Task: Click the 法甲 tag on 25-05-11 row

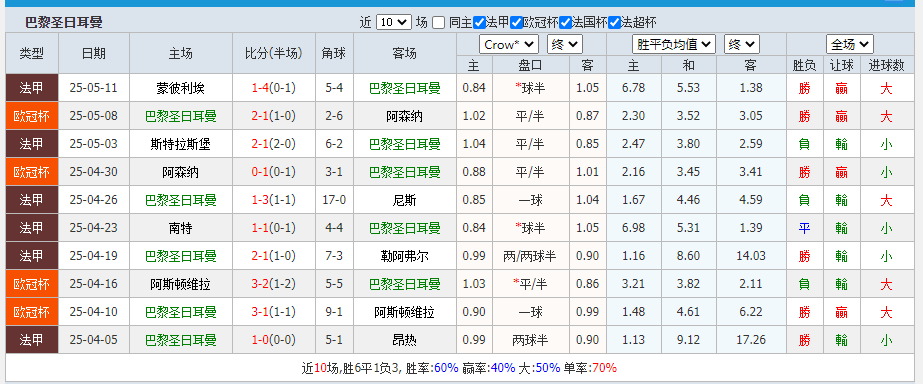Action: [x=32, y=88]
